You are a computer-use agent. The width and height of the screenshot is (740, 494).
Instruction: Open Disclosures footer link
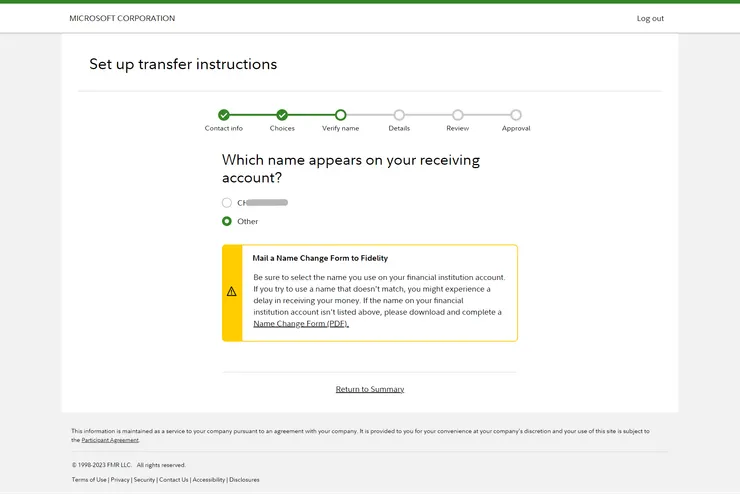[x=244, y=480]
